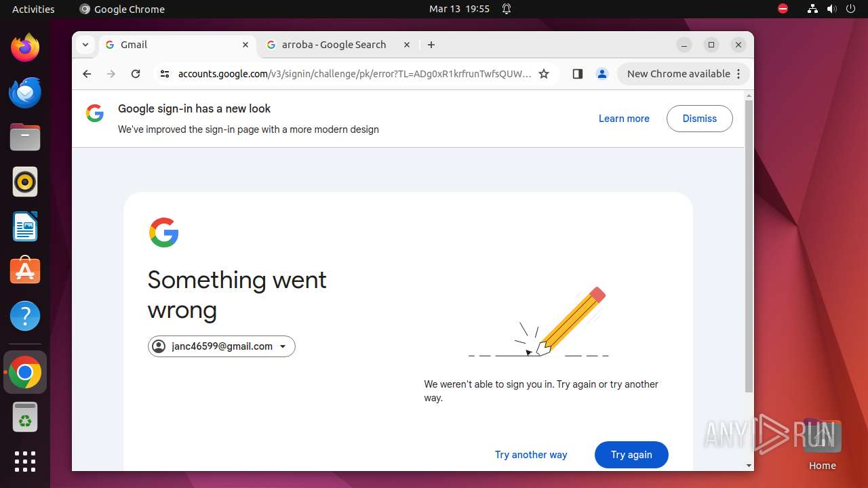Close the arroba Google Search tab
This screenshot has width=868, height=488.
click(x=407, y=45)
